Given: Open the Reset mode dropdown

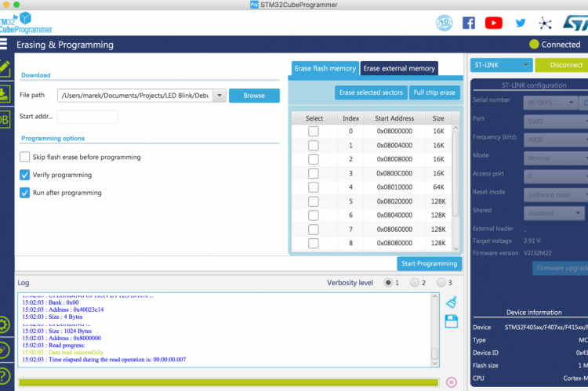Looking at the screenshot, I should [556, 194].
